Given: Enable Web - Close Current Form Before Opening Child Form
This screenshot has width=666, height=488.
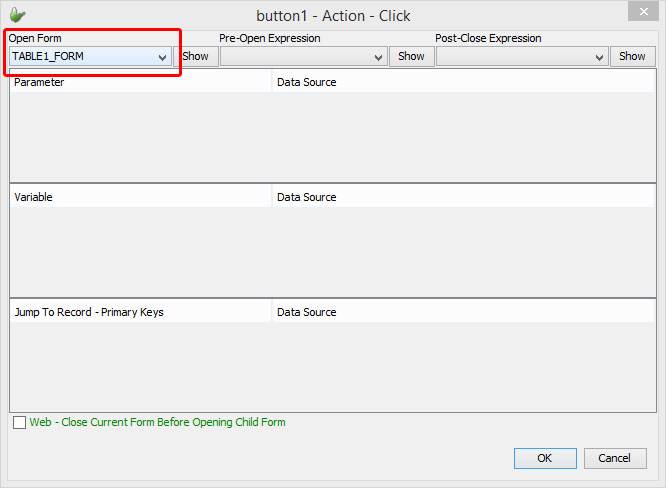Looking at the screenshot, I should pos(20,423).
